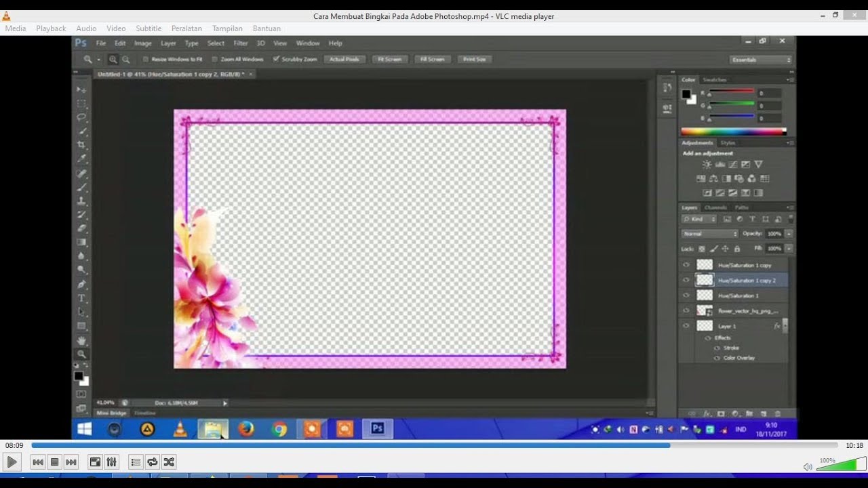This screenshot has height=488, width=868.
Task: Toggle Stroke effect visibility on Layer 1
Action: click(717, 348)
